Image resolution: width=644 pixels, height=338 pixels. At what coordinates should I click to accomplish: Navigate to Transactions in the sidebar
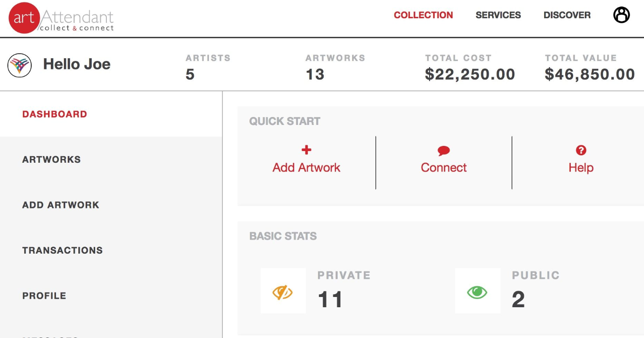(x=62, y=250)
